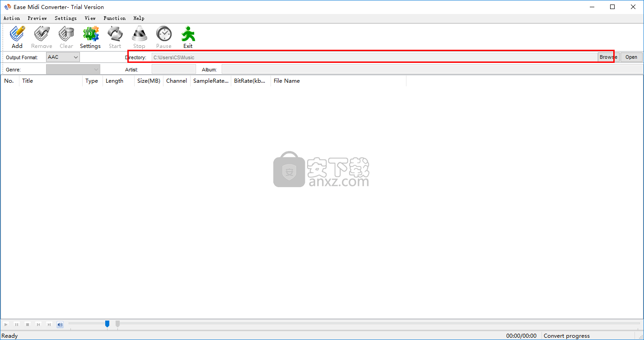Open the Settings menu in the menu bar
Viewport: 644px width, 340px height.
(65, 18)
